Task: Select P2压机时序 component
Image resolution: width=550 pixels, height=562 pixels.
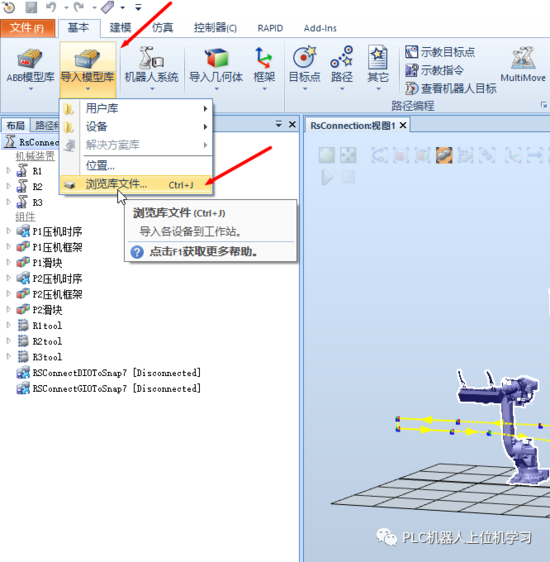Action: (x=49, y=278)
